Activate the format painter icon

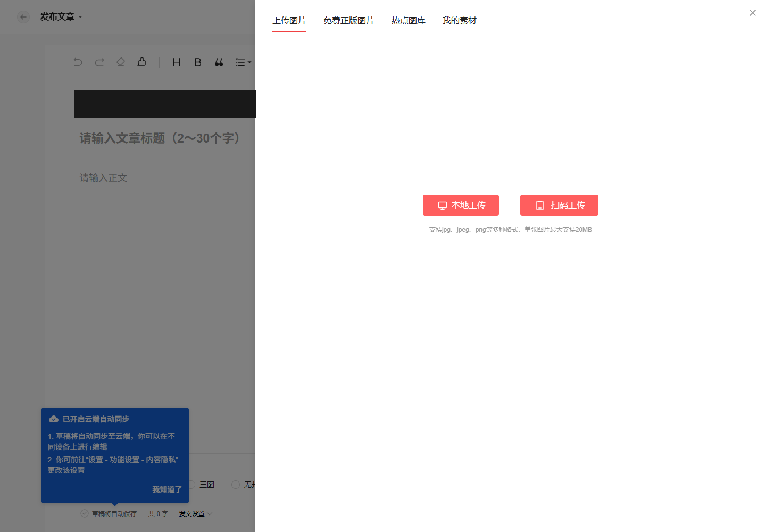tap(142, 62)
